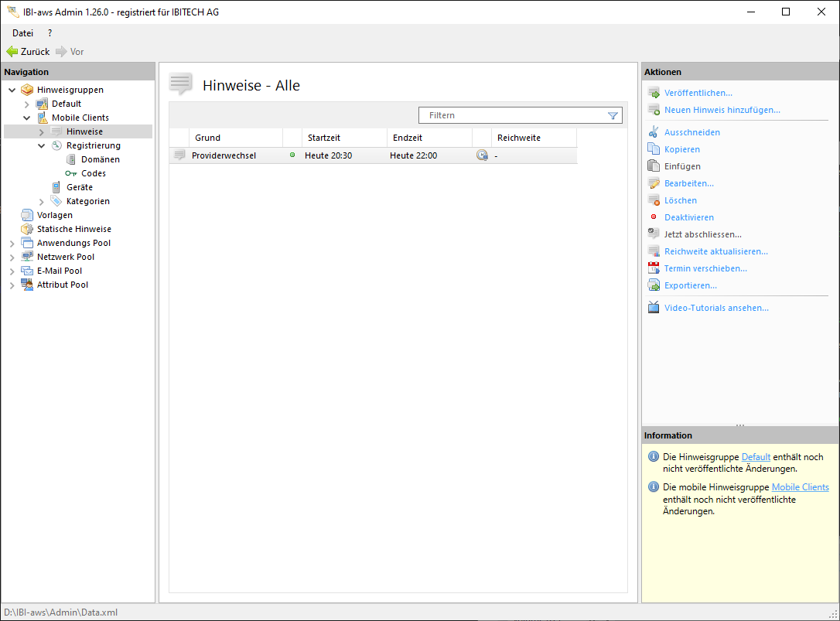Click the filter funnel icon

click(613, 116)
